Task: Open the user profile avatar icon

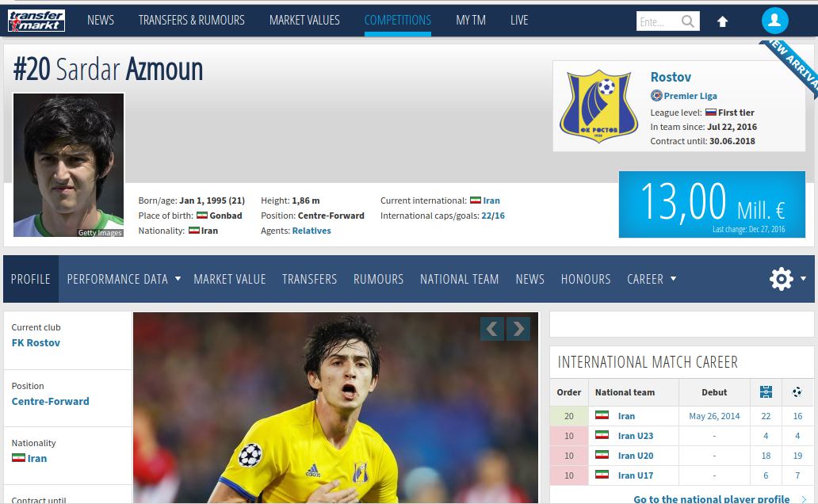Action: pyautogui.click(x=774, y=21)
